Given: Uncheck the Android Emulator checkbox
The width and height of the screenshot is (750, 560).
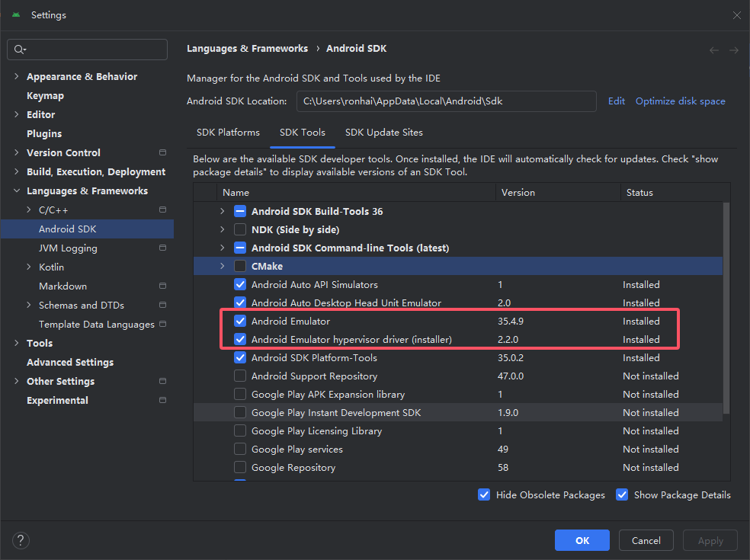Looking at the screenshot, I should click(x=240, y=321).
